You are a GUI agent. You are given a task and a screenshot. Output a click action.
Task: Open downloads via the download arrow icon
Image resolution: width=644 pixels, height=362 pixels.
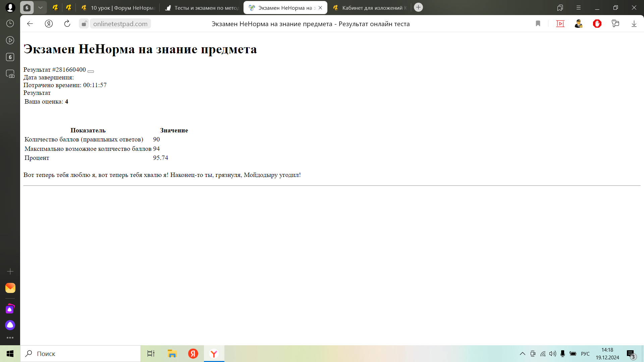(x=634, y=24)
